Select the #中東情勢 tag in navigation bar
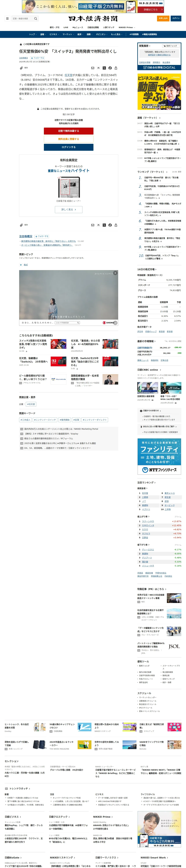Viewport: 186px width, 868px height. click(x=134, y=34)
